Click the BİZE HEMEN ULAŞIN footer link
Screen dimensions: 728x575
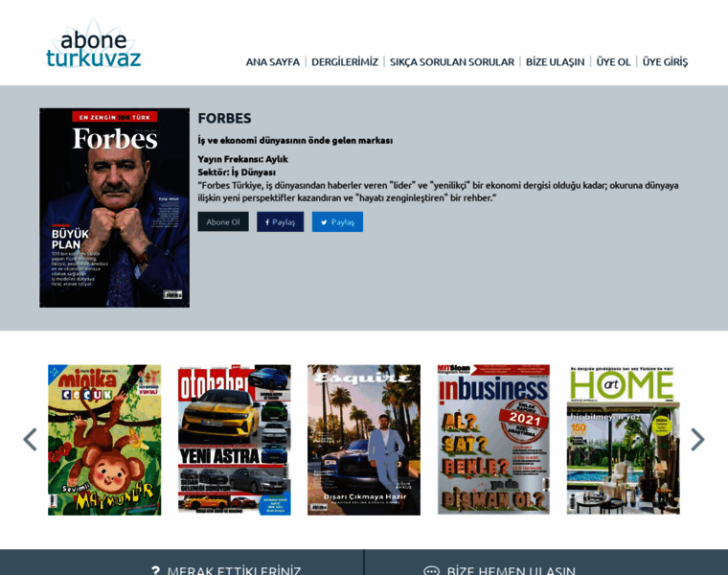[512, 570]
